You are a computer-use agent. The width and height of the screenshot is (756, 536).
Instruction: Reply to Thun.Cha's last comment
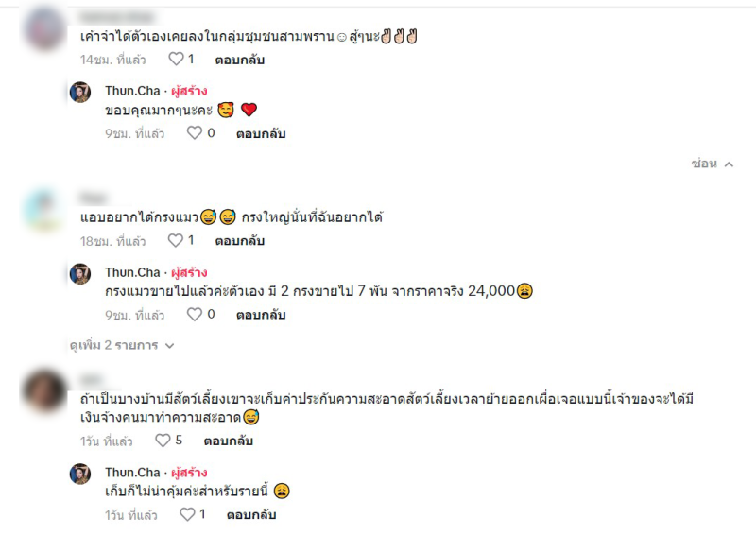[x=251, y=515]
